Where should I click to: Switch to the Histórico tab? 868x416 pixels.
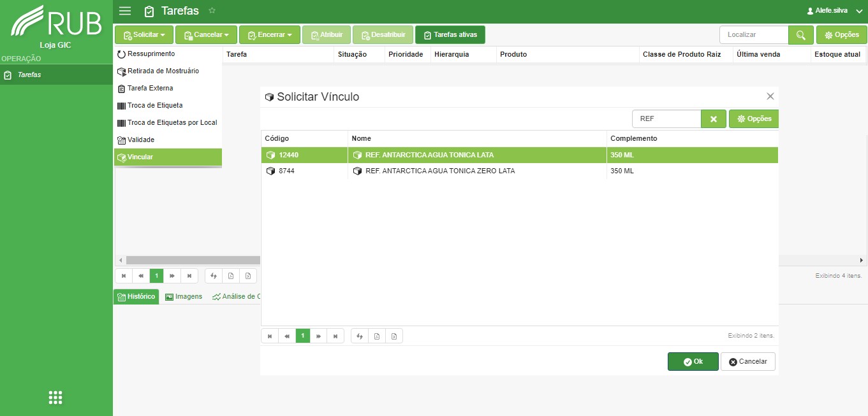click(136, 297)
